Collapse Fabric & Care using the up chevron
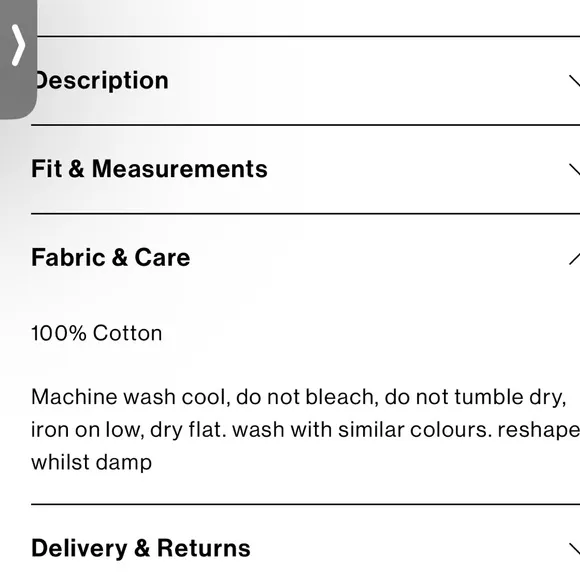The width and height of the screenshot is (580, 580). point(574,258)
